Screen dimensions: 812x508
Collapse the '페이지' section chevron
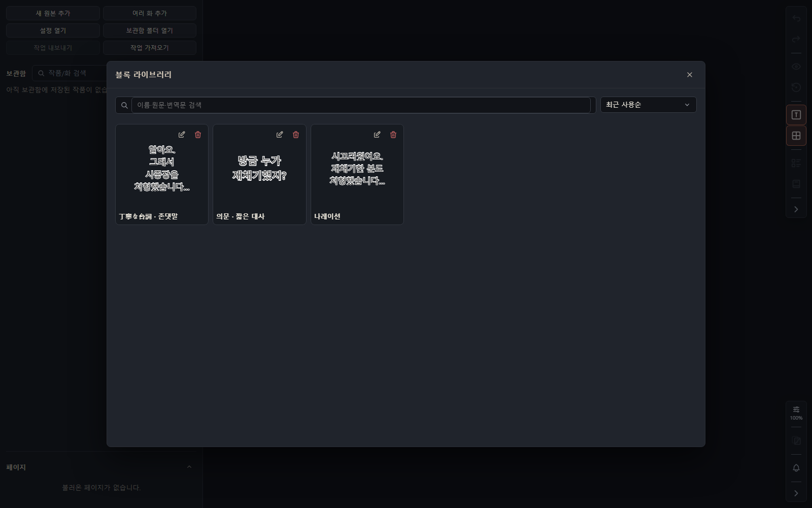(189, 467)
